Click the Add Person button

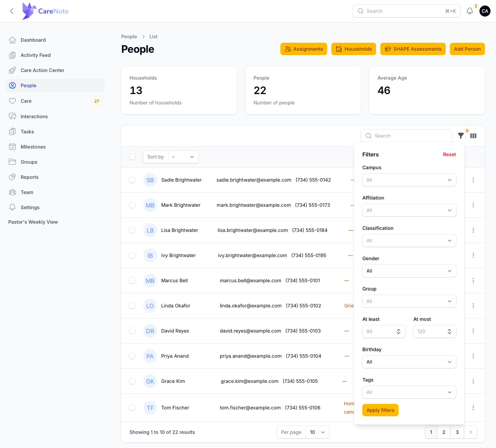point(467,49)
